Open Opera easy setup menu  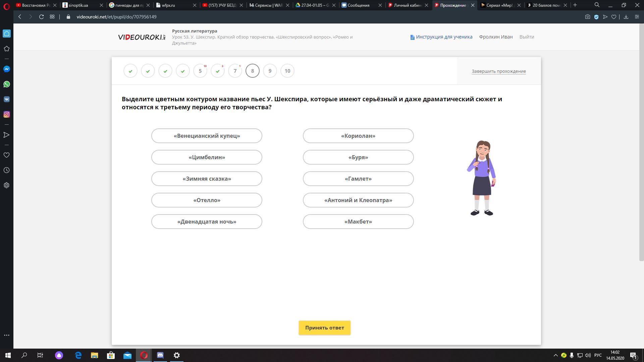637,17
